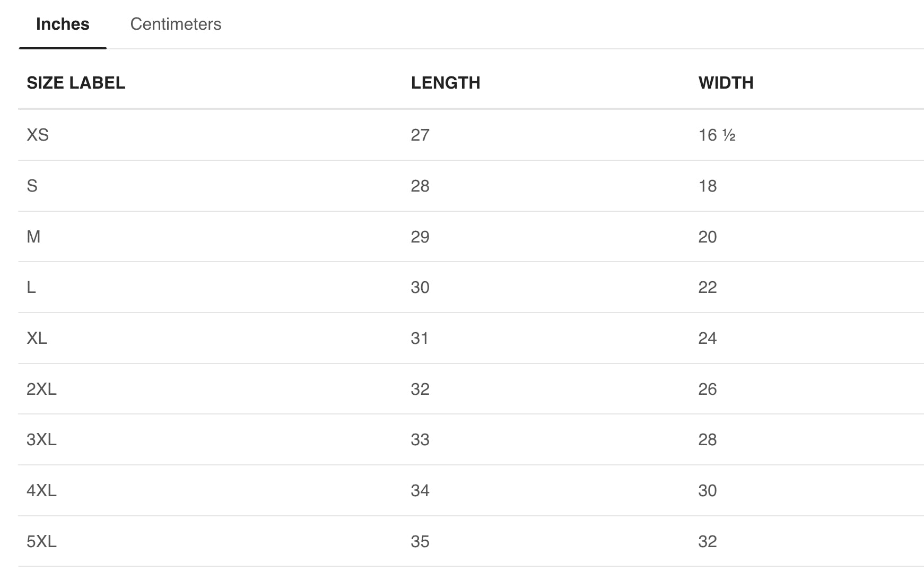
Task: Click length value 31 for XL
Action: click(x=419, y=338)
